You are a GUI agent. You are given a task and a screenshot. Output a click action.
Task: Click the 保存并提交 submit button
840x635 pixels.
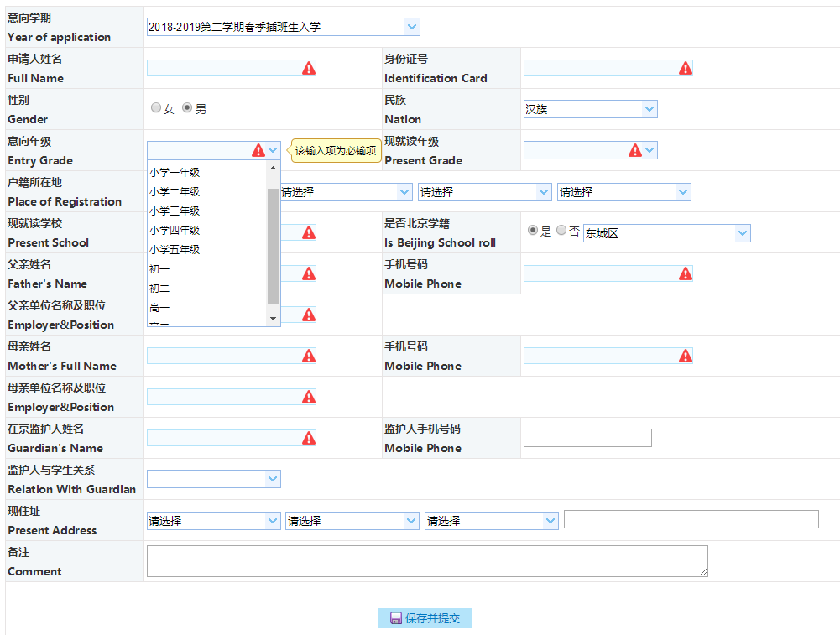click(x=425, y=618)
